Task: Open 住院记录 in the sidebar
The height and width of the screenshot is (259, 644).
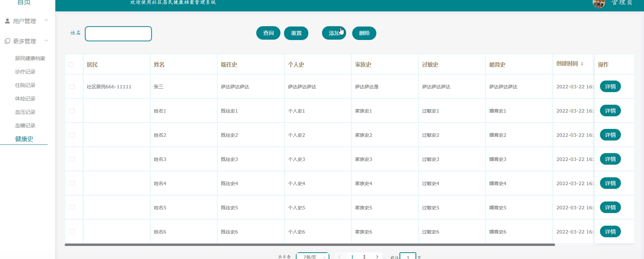Action: [x=25, y=85]
